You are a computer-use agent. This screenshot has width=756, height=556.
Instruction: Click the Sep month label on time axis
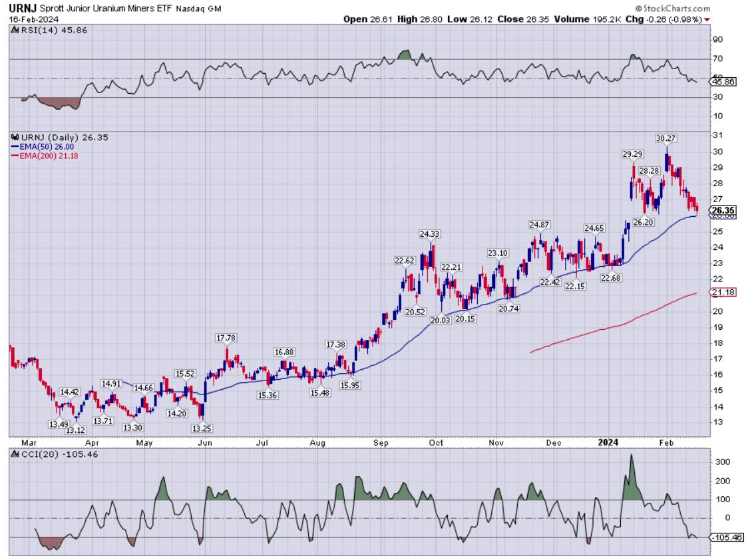tap(381, 443)
